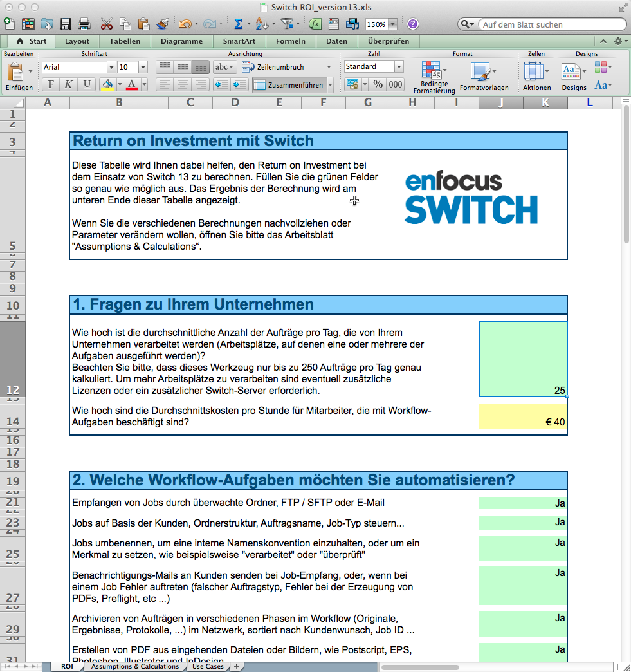Select the Filter funnel icon
This screenshot has width=631, height=672.
click(288, 24)
